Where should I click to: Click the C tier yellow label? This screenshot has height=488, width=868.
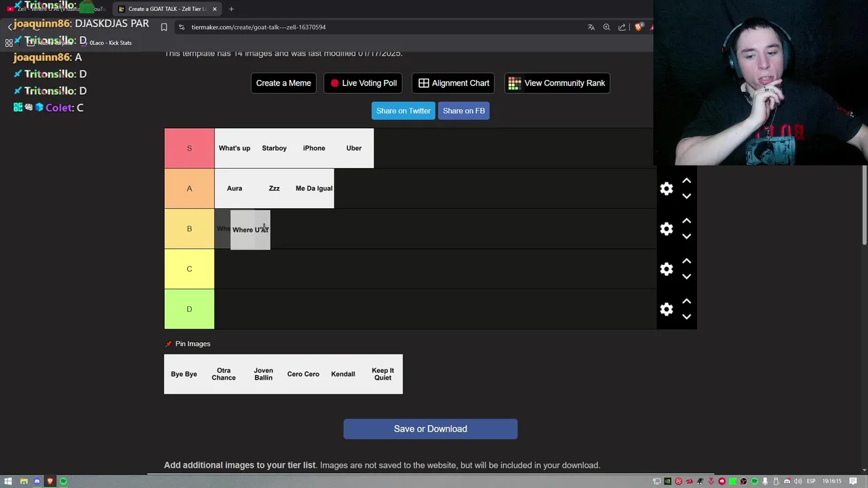[x=189, y=269]
